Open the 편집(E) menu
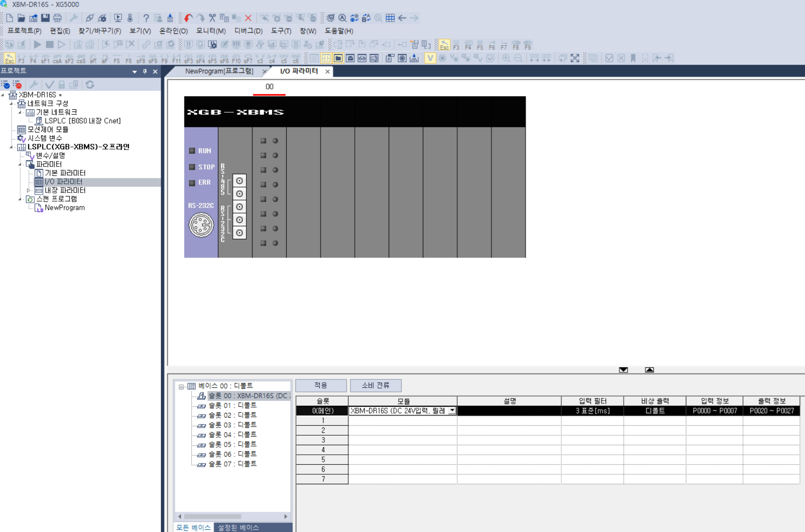Viewport: 805px width, 532px height. pos(60,31)
